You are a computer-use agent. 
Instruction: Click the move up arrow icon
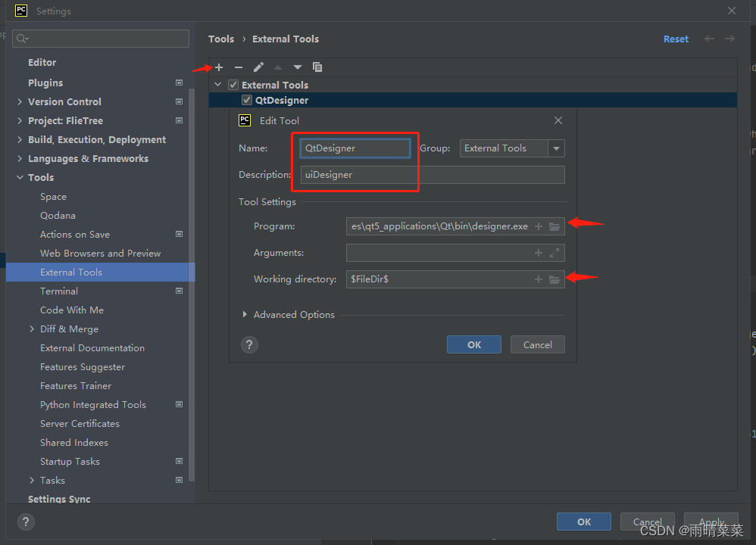point(278,67)
